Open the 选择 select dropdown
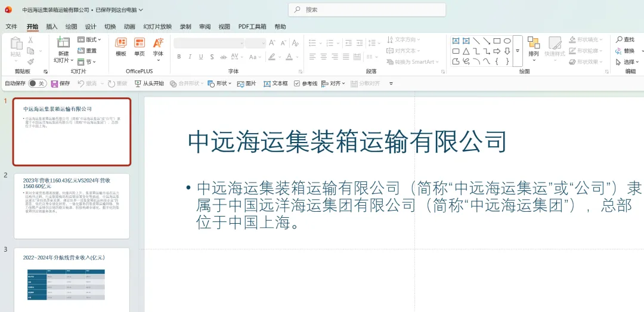Viewport: 644px width, 312px height. coord(627,61)
